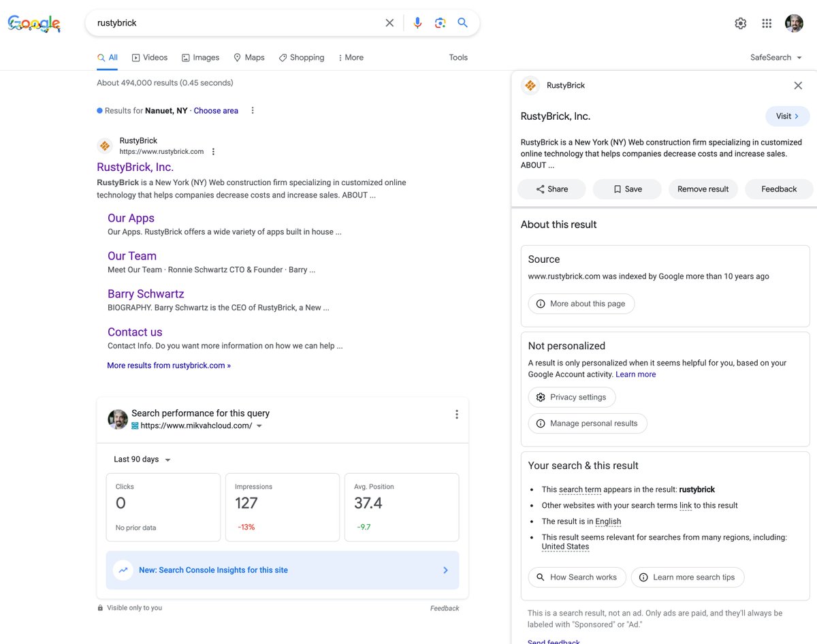Click the Google doodle logo
This screenshot has height=644, width=817.
tap(34, 24)
